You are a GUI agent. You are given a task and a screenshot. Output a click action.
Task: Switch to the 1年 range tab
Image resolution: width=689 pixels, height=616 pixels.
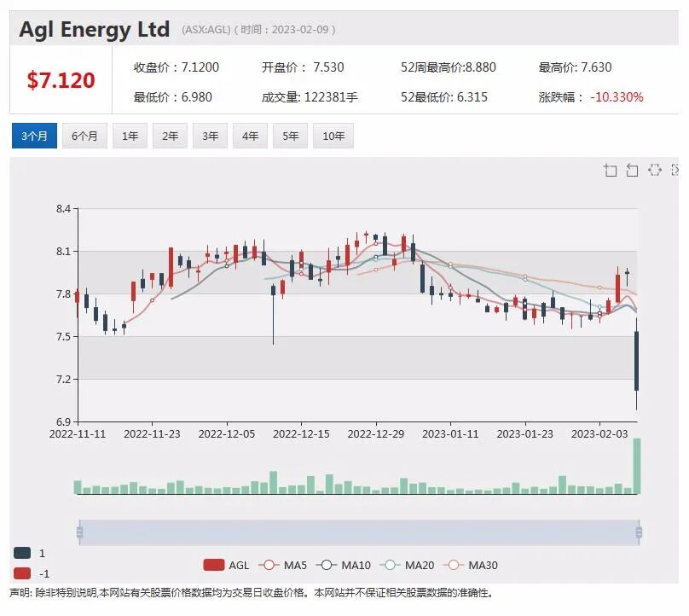click(130, 136)
